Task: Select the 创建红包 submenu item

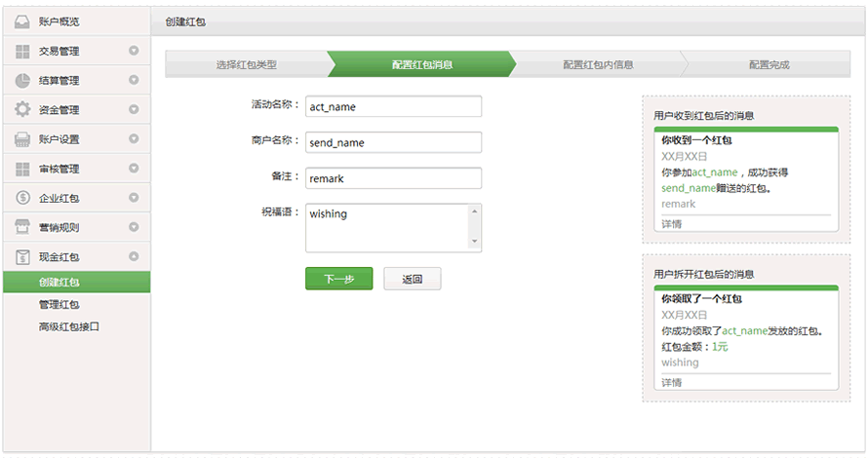Action: [x=76, y=282]
